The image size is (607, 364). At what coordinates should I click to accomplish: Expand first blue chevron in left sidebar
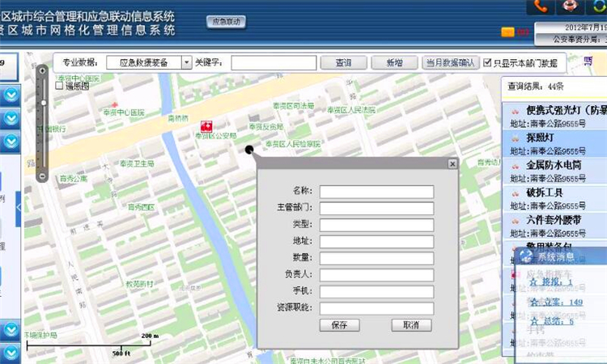coord(11,95)
